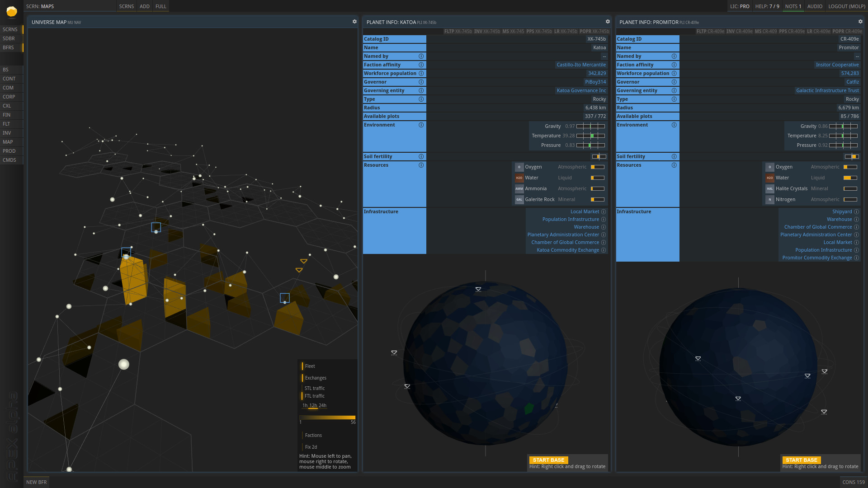The height and width of the screenshot is (488, 868).
Task: Toggle Fix 2d mode in the map legend
Action: pos(311,447)
